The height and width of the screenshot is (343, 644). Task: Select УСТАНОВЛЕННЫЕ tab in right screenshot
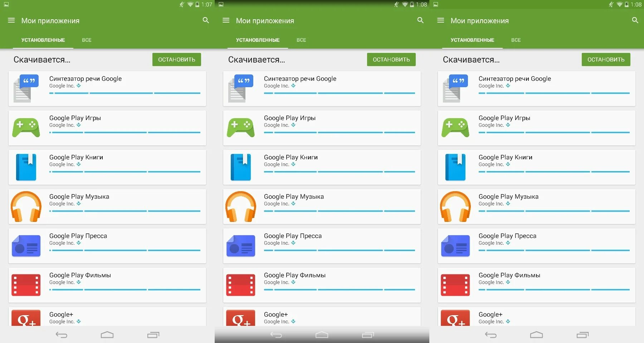[x=472, y=40]
